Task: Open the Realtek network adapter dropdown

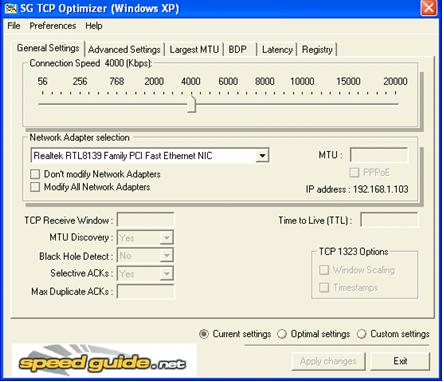Action: pos(262,156)
